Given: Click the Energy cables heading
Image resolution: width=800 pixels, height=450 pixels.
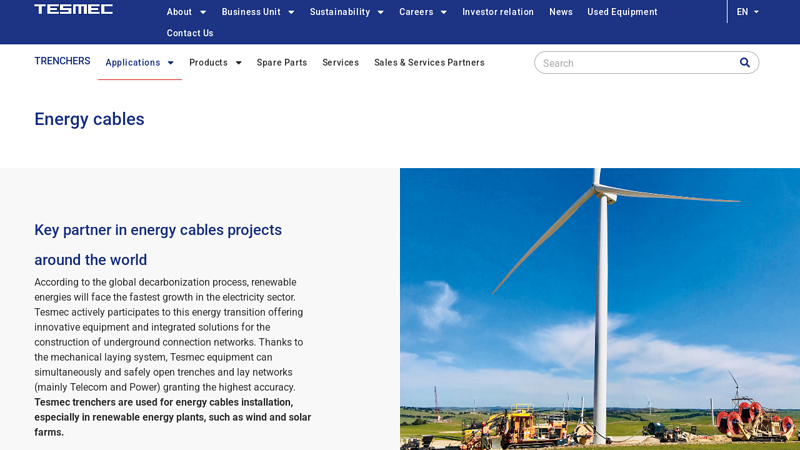Looking at the screenshot, I should (x=89, y=119).
